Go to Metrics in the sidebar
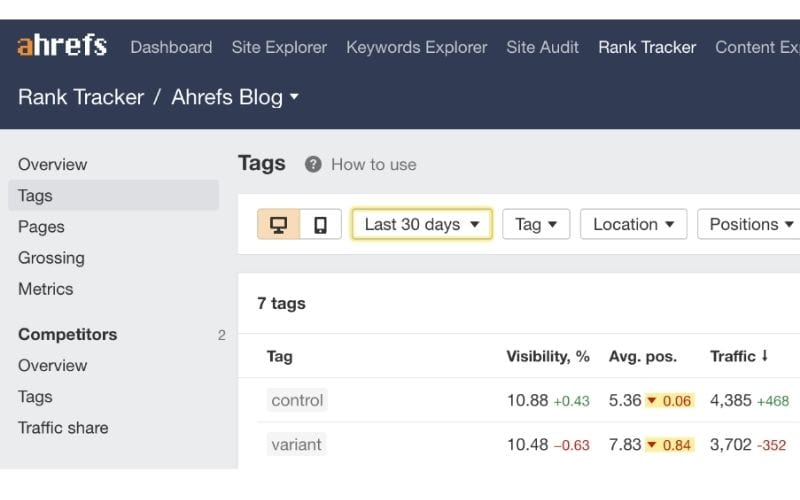The height and width of the screenshot is (500, 800). [45, 289]
